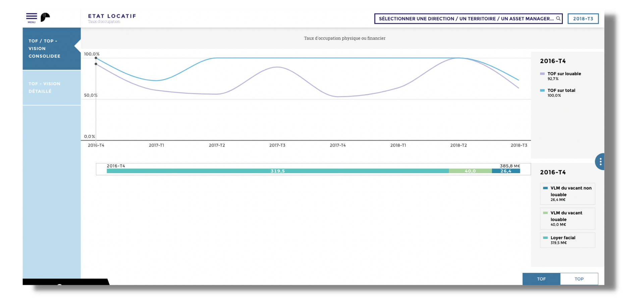This screenshot has width=644, height=305.
Task: Open the three-dot side handle
Action: click(600, 162)
